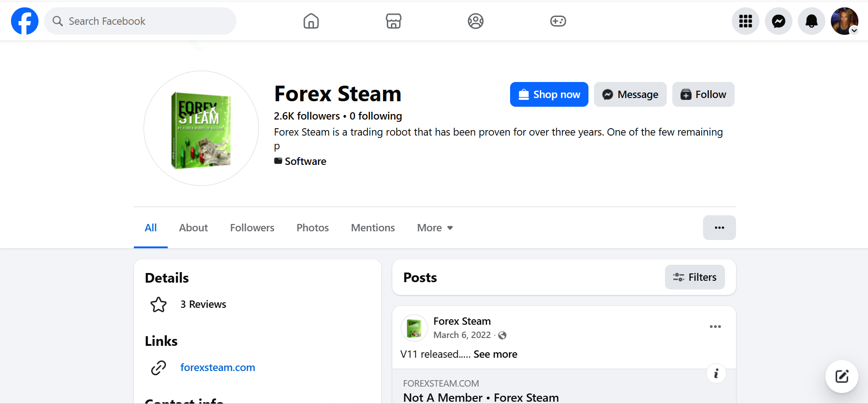
Task: Open the posts Filters button
Action: pos(695,277)
